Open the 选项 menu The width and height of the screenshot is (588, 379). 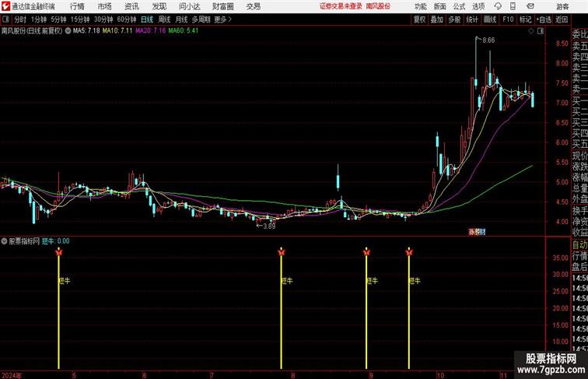[x=478, y=6]
